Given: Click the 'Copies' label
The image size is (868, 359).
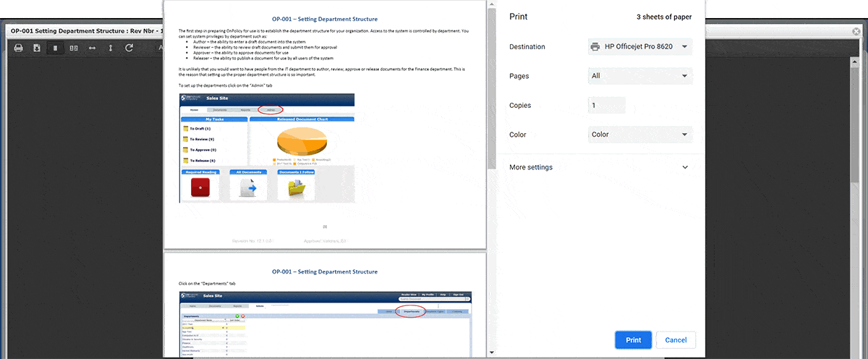Looking at the screenshot, I should click(520, 105).
